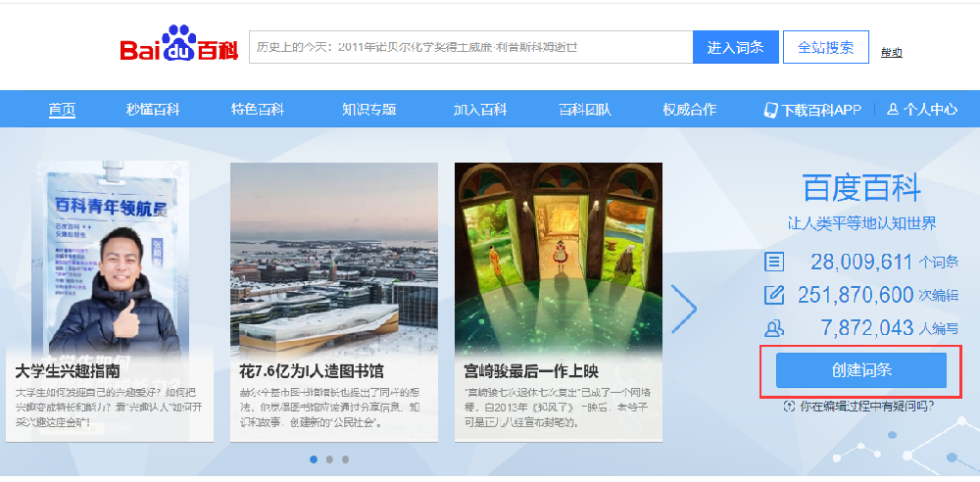Open the 你在编辑过程中有疑问吗 link
Screen dimensions: 980x482
pyautogui.click(x=867, y=407)
